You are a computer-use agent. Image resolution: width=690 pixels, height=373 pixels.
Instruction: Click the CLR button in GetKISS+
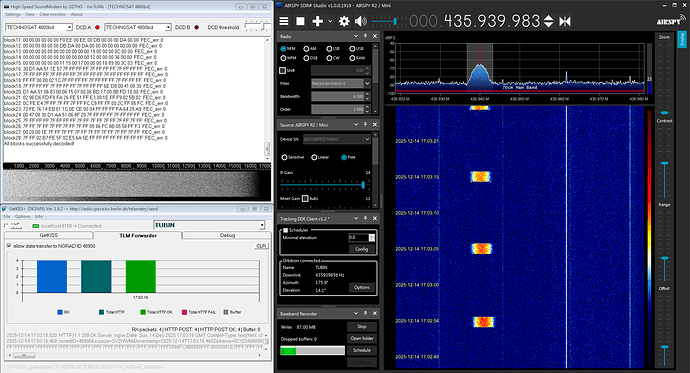(x=261, y=246)
